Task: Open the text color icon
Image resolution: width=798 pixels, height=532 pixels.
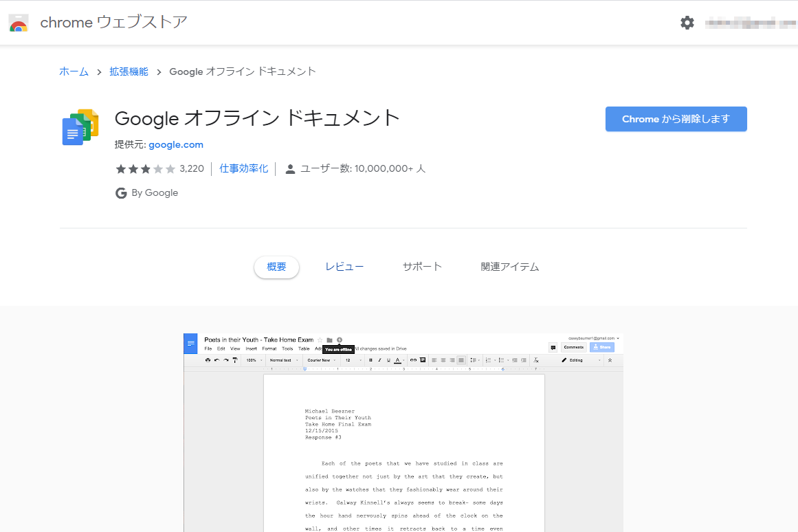Action: 397,361
